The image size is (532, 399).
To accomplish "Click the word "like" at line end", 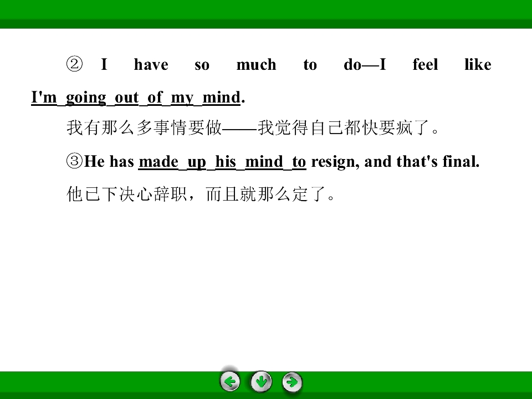I will tap(478, 65).
